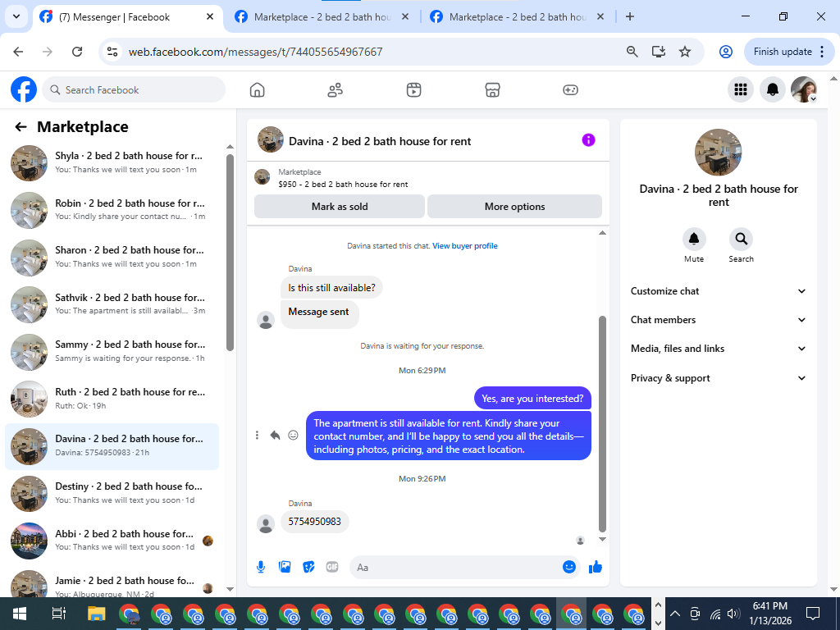Click the Search Facebook field
Screen dimensions: 840x630
point(134,89)
